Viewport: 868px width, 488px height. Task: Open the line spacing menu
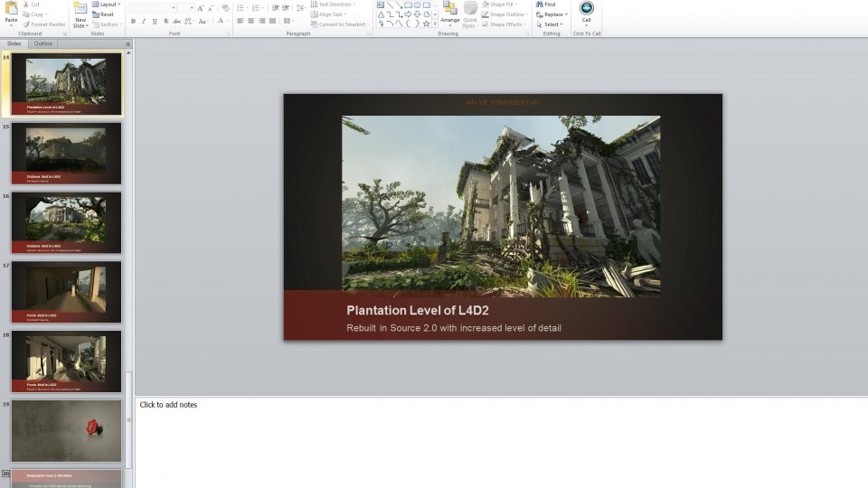pyautogui.click(x=300, y=8)
